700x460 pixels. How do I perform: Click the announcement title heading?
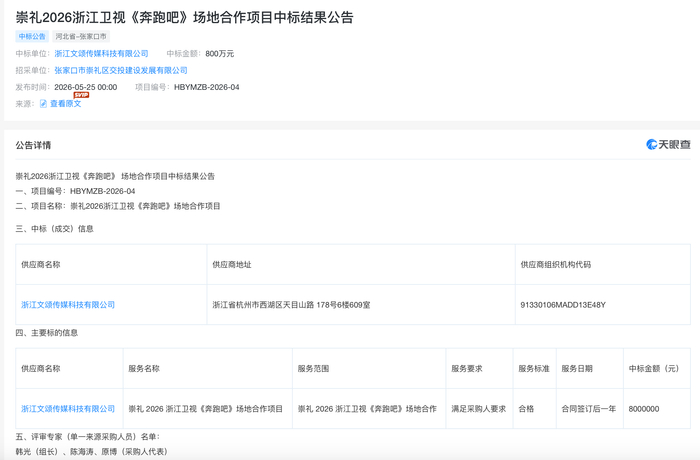184,17
